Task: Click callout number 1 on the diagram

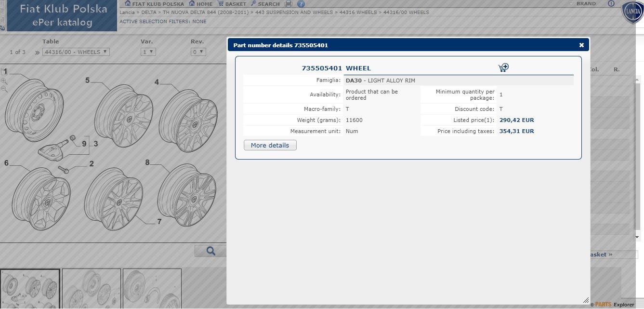Action: pos(6,71)
